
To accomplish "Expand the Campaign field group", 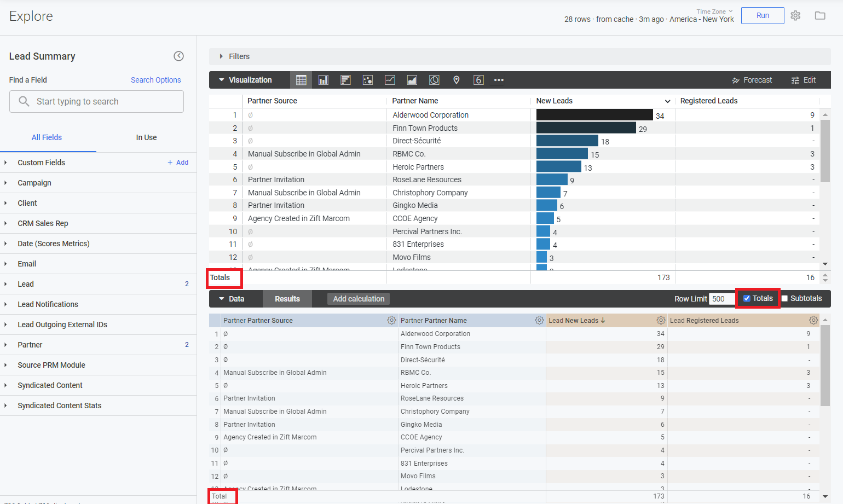I will 98,183.
